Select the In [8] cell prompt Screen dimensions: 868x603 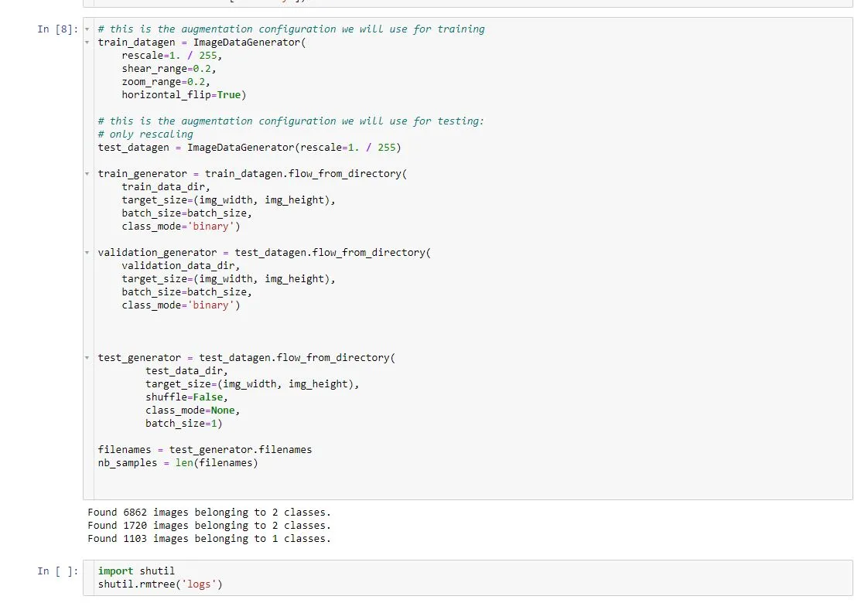[x=57, y=29]
